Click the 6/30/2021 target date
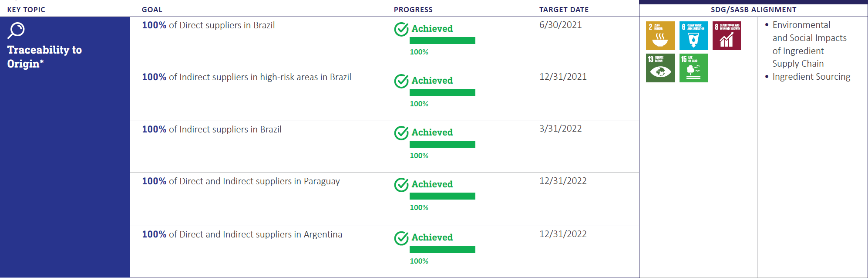868x278 pixels. (560, 25)
